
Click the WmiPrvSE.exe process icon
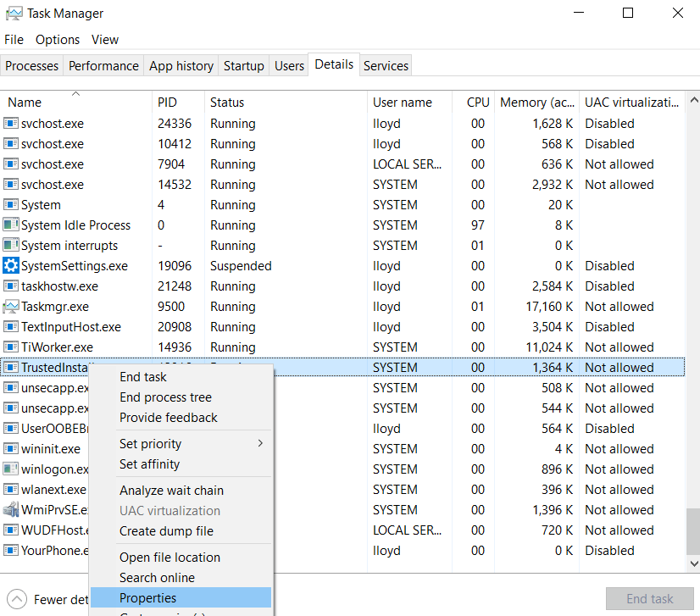point(11,510)
